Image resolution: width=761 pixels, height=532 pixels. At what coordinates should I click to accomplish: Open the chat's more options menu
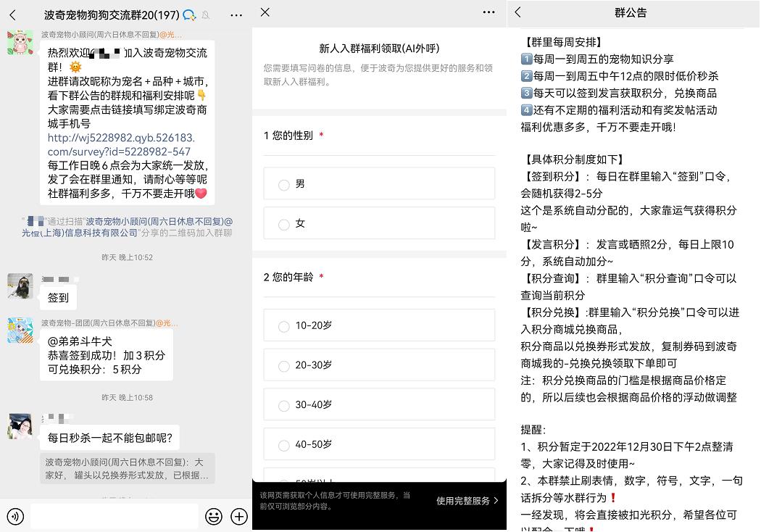(236, 14)
